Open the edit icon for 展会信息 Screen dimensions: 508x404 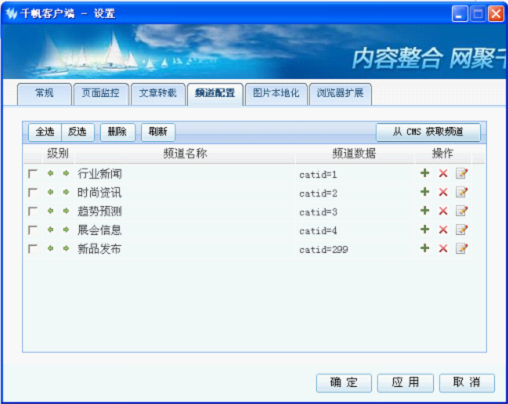tap(462, 229)
